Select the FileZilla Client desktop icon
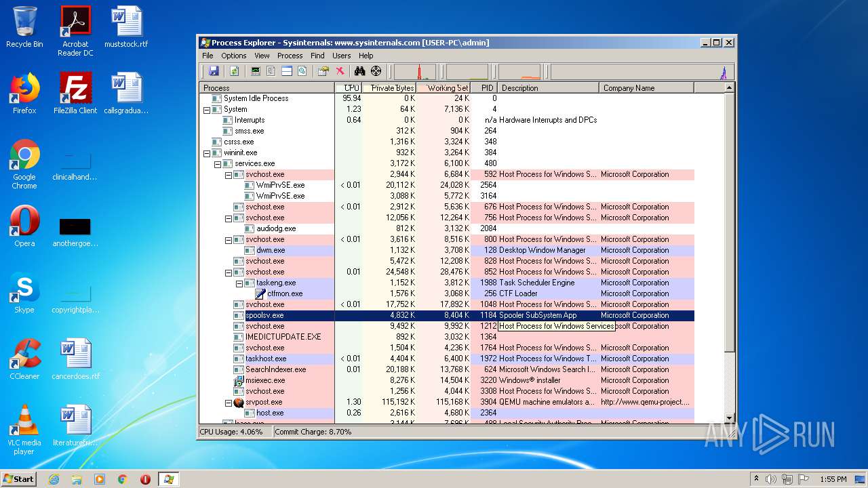The height and width of the screenshot is (488, 868). click(x=75, y=94)
